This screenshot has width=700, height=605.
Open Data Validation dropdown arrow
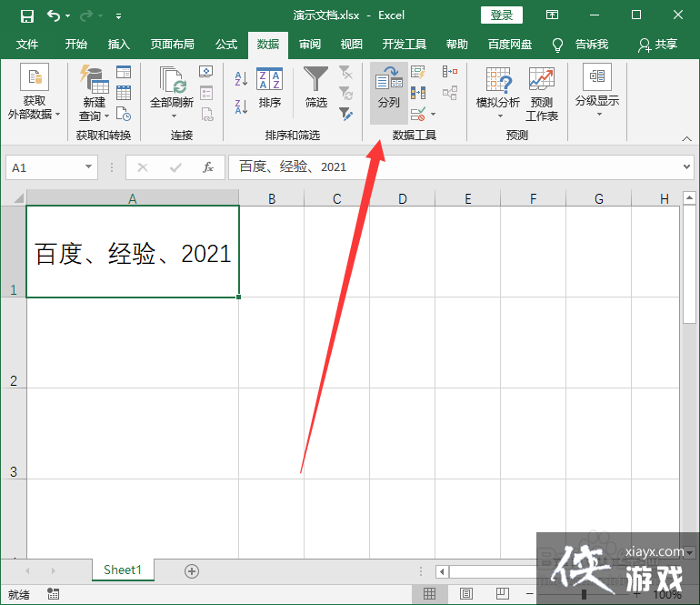pyautogui.click(x=433, y=115)
